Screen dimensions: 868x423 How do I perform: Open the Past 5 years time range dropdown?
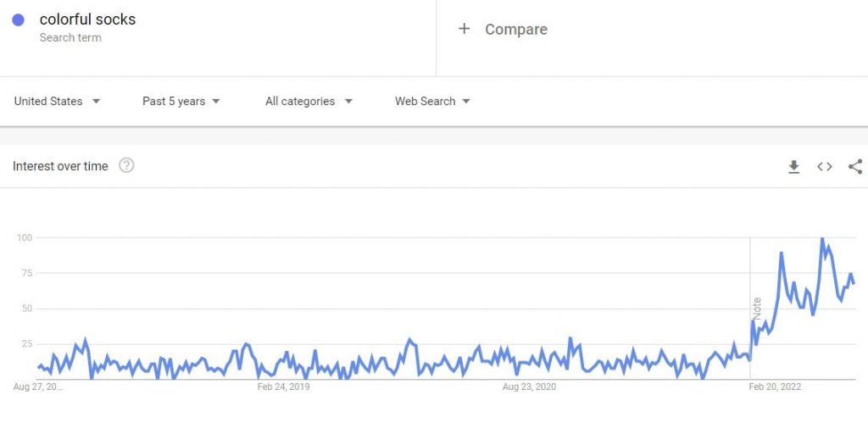181,102
